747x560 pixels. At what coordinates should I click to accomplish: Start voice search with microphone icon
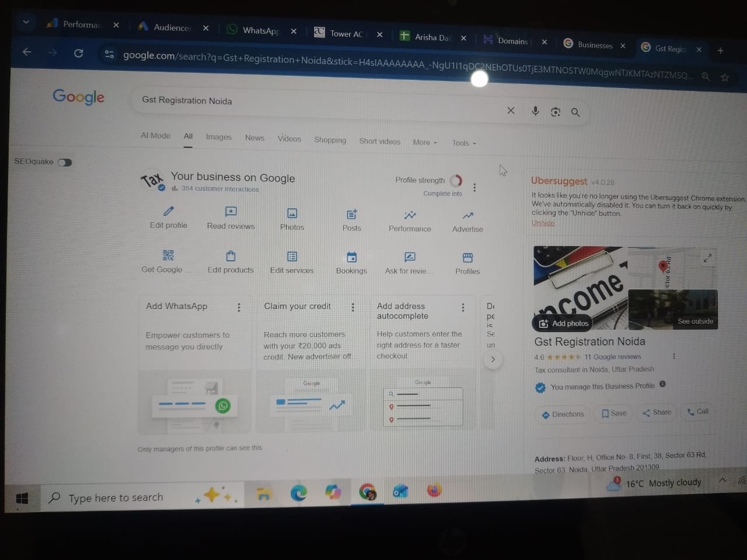point(535,111)
